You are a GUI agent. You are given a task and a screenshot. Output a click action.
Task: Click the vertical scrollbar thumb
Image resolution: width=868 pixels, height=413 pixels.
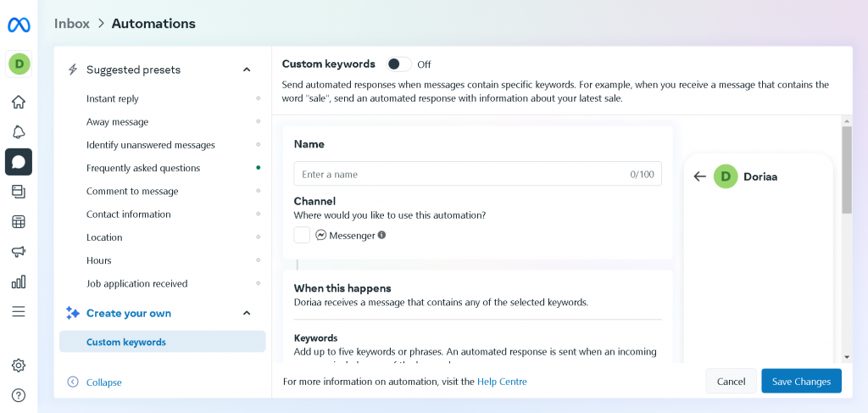click(x=846, y=170)
